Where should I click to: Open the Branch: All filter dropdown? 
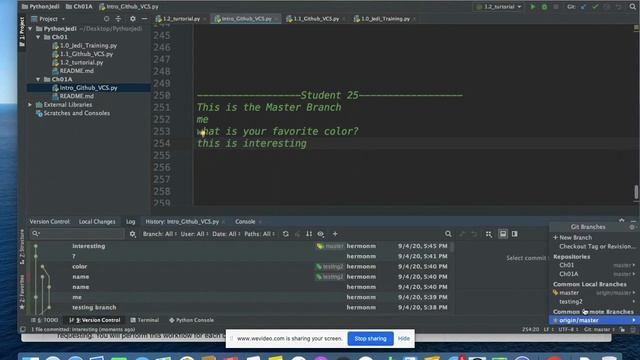click(159, 234)
